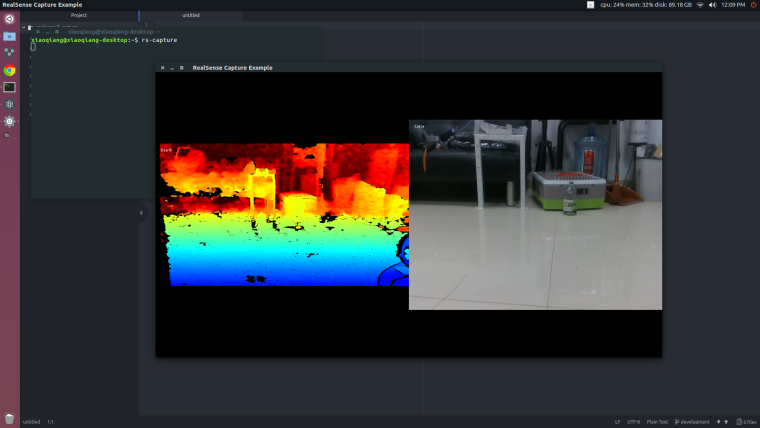This screenshot has width=760, height=428.
Task: Maximize the RealSense Capture Example window
Action: 182,68
